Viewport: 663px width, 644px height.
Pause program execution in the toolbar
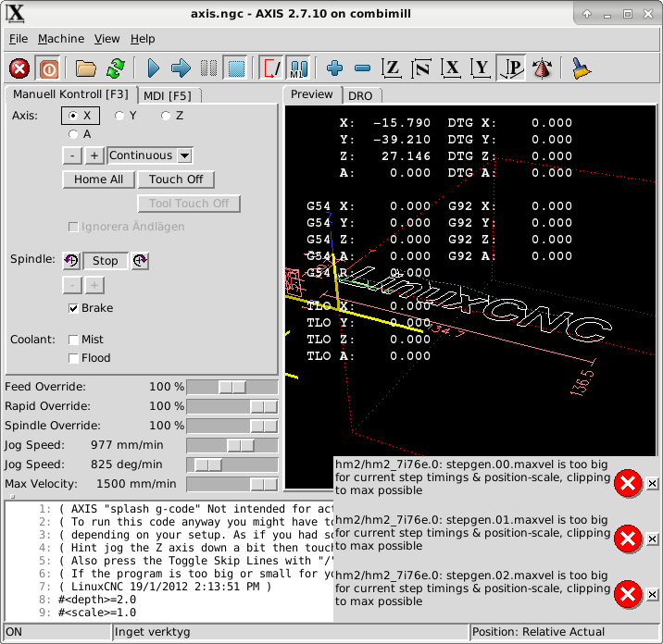[208, 68]
